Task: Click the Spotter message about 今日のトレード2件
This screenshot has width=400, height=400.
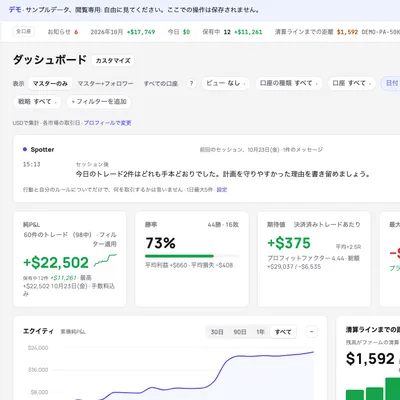Action: 223,174
